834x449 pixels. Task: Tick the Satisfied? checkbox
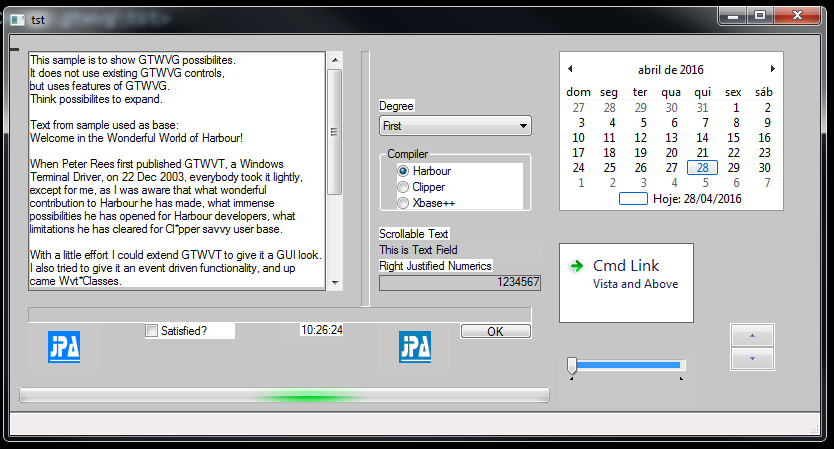pyautogui.click(x=152, y=331)
